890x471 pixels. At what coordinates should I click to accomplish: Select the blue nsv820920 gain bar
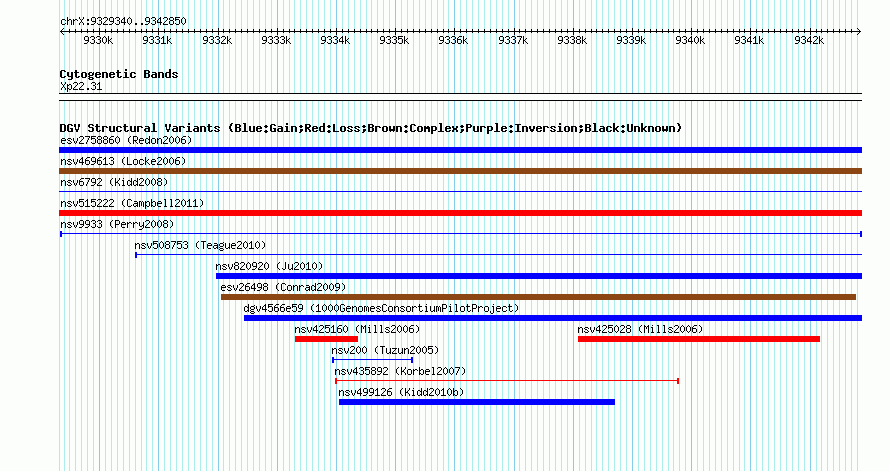pyautogui.click(x=539, y=276)
